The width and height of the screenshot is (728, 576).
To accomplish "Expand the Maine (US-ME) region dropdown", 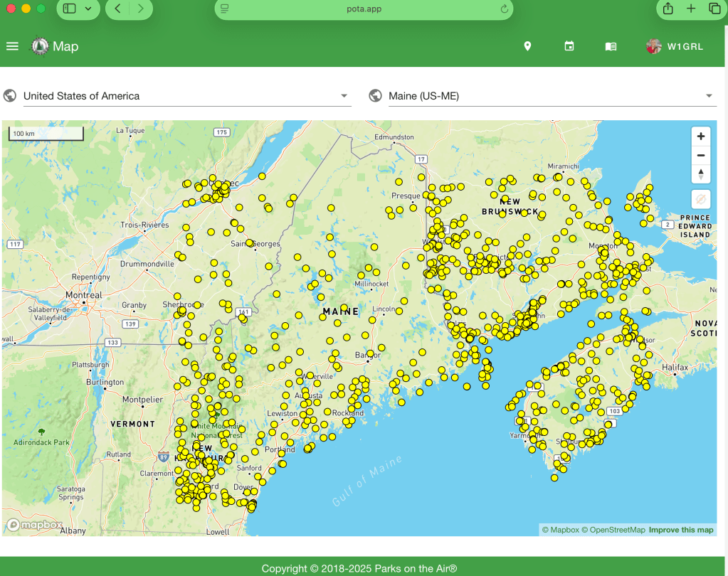I will (709, 96).
